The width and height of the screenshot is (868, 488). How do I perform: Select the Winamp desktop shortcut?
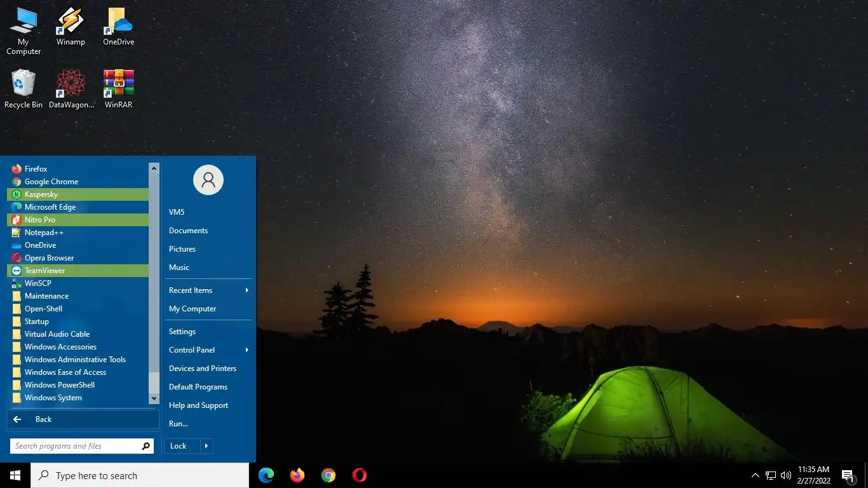coord(71,27)
